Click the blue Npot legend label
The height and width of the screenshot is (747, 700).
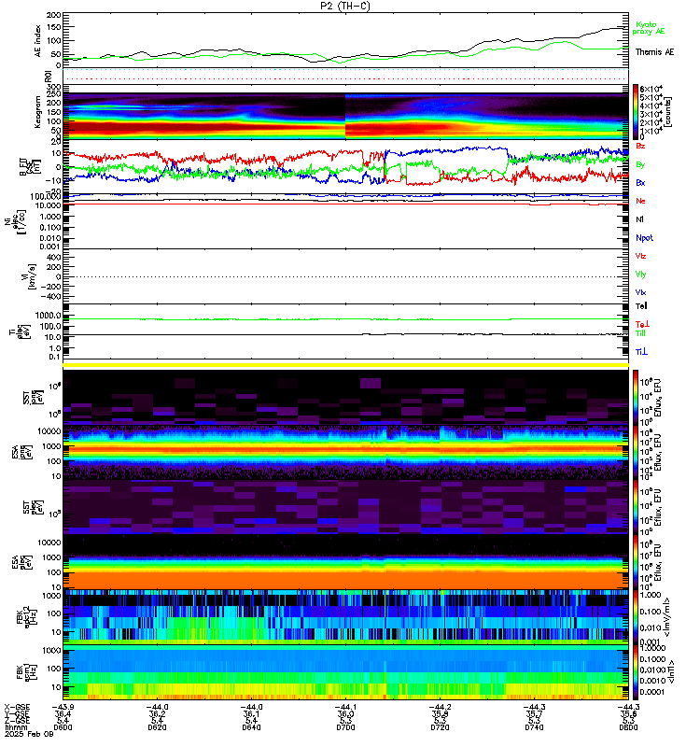point(644,238)
